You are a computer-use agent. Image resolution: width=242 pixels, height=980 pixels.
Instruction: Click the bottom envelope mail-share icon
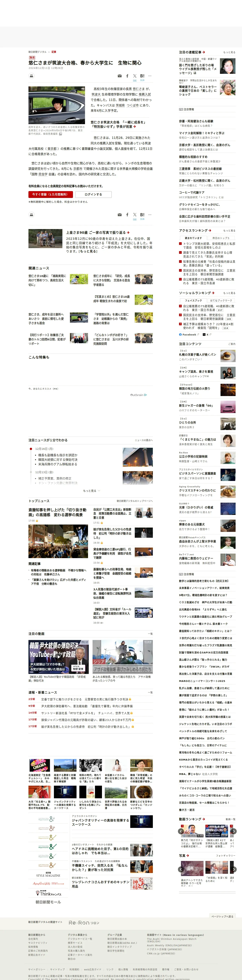120,215
